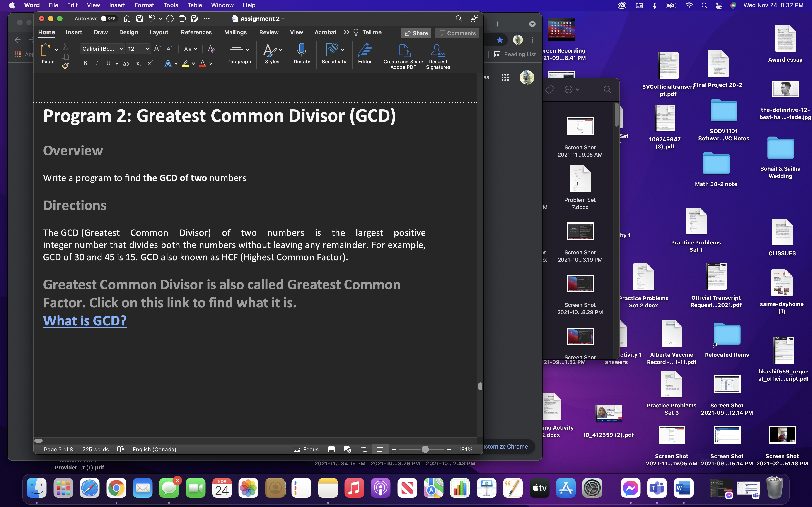Switch to the References ribbon tab

click(x=196, y=32)
